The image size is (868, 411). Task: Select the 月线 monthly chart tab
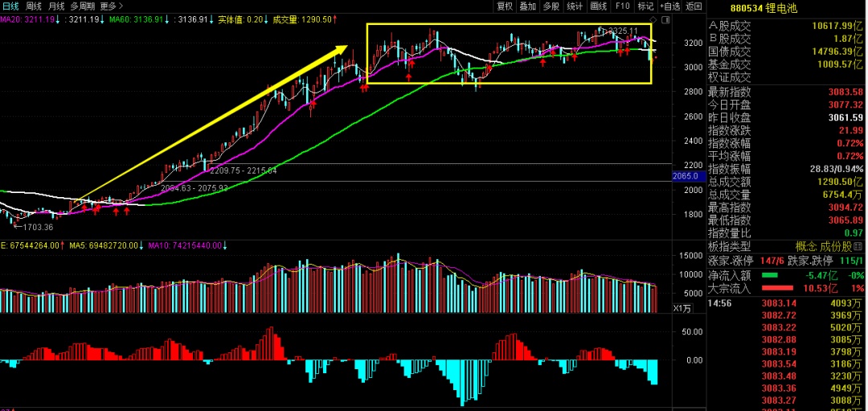[x=56, y=6]
